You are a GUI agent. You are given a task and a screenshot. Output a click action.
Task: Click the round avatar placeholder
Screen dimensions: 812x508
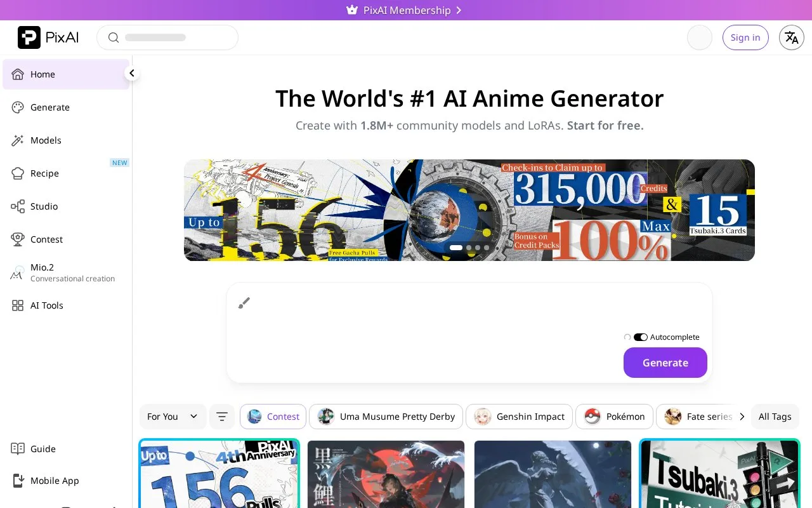coord(700,37)
